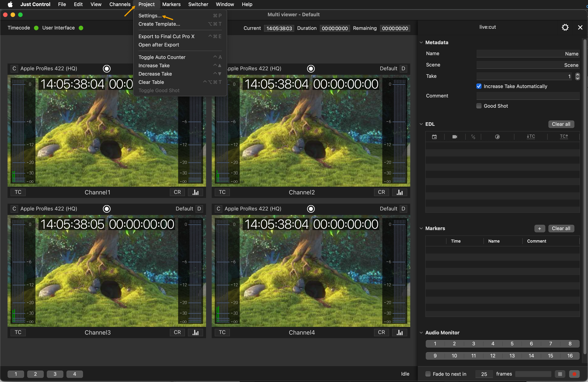588x382 pixels.
Task: Toggle CR button on Channel2
Action: coord(381,192)
